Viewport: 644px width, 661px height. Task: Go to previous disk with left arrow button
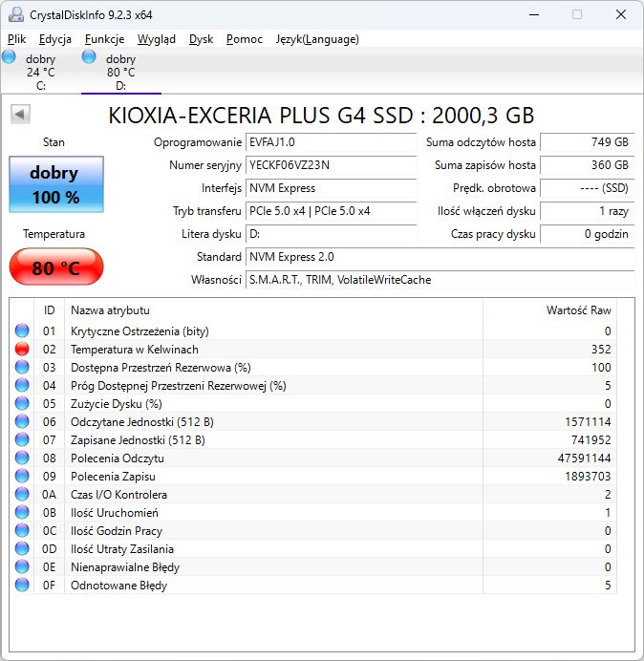pyautogui.click(x=20, y=115)
